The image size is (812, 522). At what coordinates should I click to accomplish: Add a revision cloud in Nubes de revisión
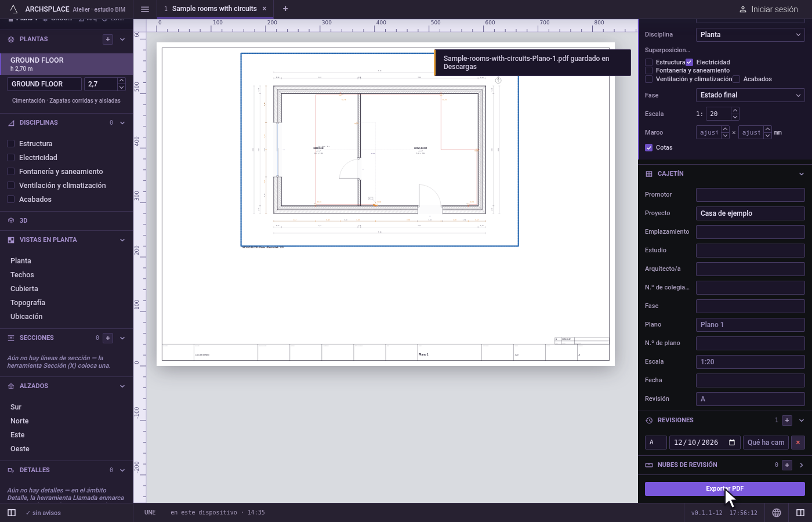coord(787,465)
